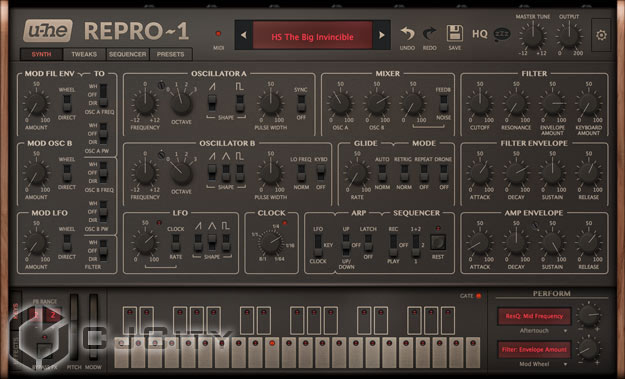Flip the Oscillator B LO FREQ switch

(x=301, y=173)
